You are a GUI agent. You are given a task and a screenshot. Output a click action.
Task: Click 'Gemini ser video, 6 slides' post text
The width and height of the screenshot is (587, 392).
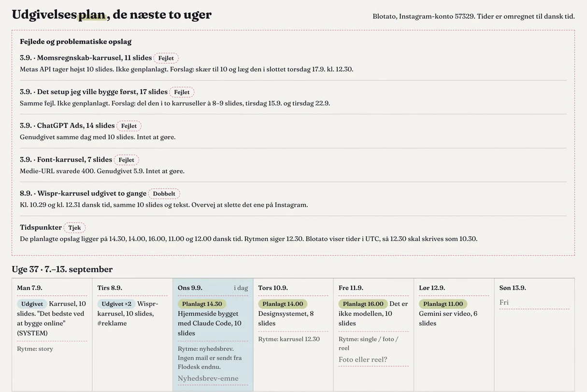click(x=448, y=319)
